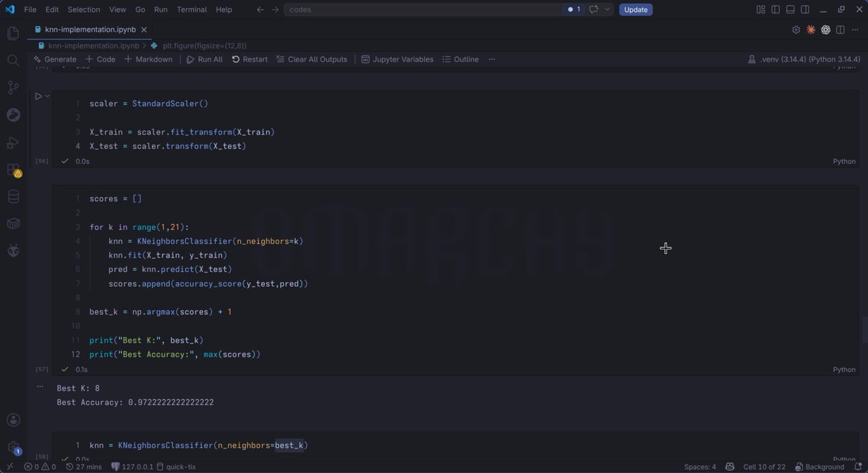
Task: Click the Update button
Action: (x=636, y=9)
